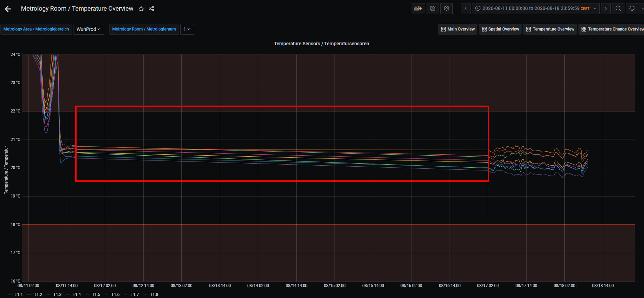
Task: Open the Spatial Overview dashboard link
Action: pos(500,29)
